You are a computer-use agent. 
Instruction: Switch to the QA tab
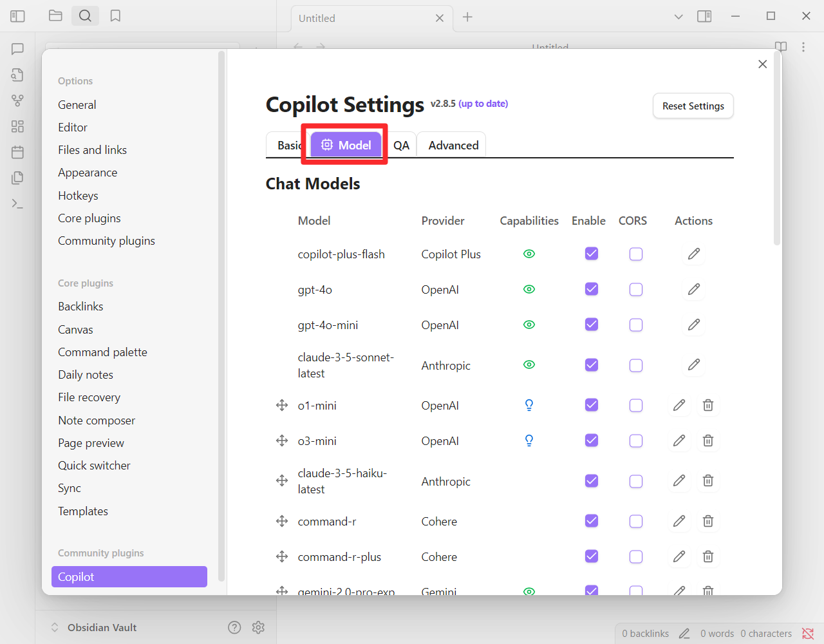(x=401, y=146)
